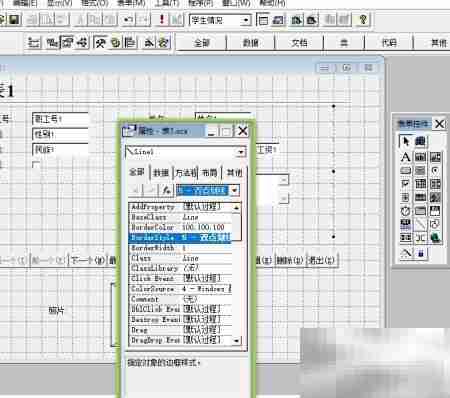Toggle the Code Window toolbar icon
Screen dimensions: 450x398
tap(82, 43)
